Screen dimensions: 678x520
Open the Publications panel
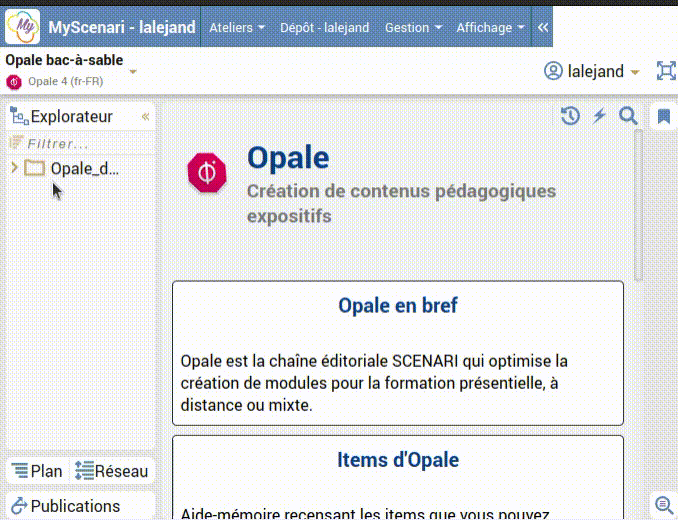(x=66, y=506)
